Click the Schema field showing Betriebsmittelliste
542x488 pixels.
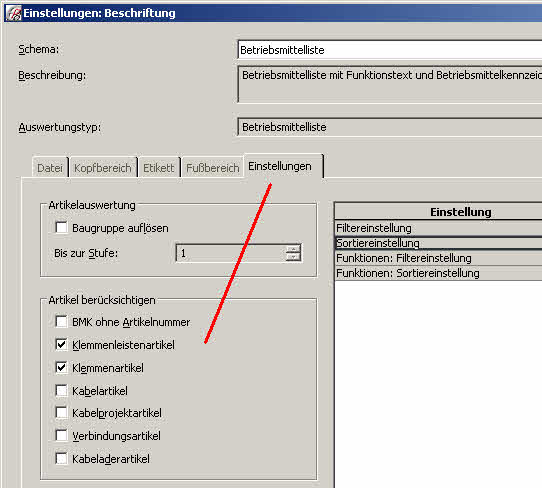(x=390, y=50)
